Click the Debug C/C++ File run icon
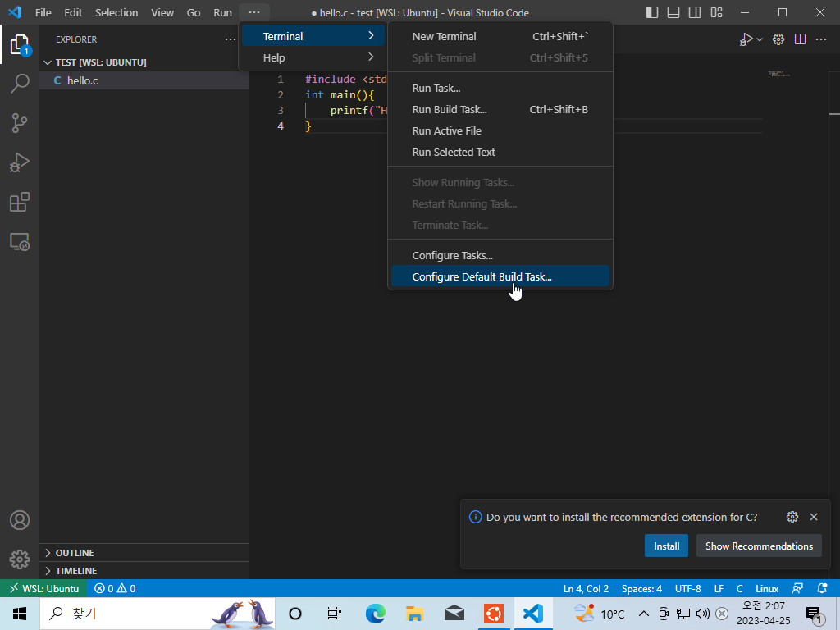The image size is (840, 630). click(x=746, y=39)
